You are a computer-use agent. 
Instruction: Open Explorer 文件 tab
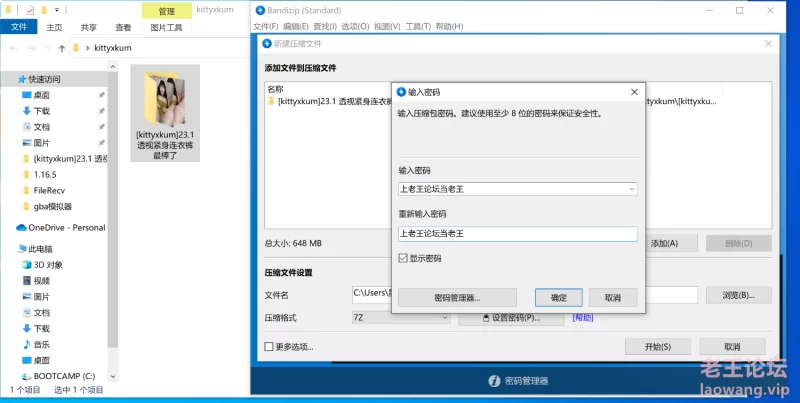click(18, 27)
